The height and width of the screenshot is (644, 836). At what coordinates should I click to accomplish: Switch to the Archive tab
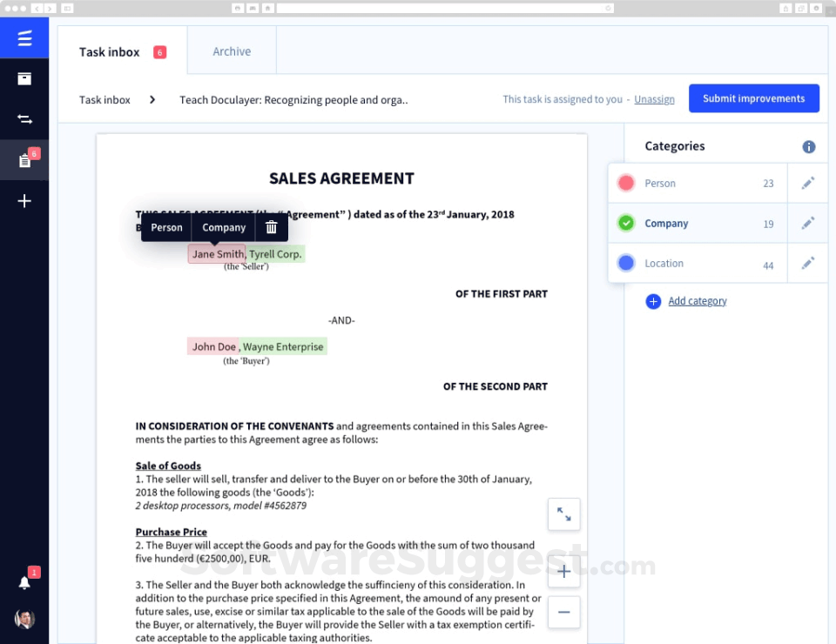click(231, 50)
